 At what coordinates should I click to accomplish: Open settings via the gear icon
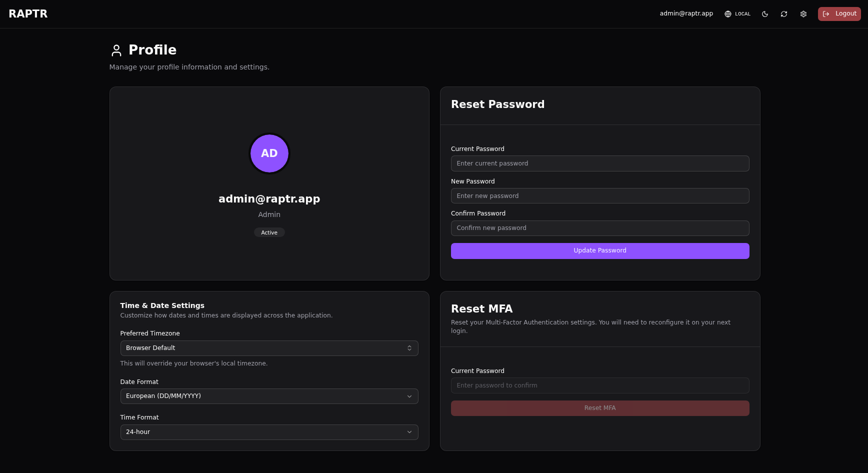point(803,13)
